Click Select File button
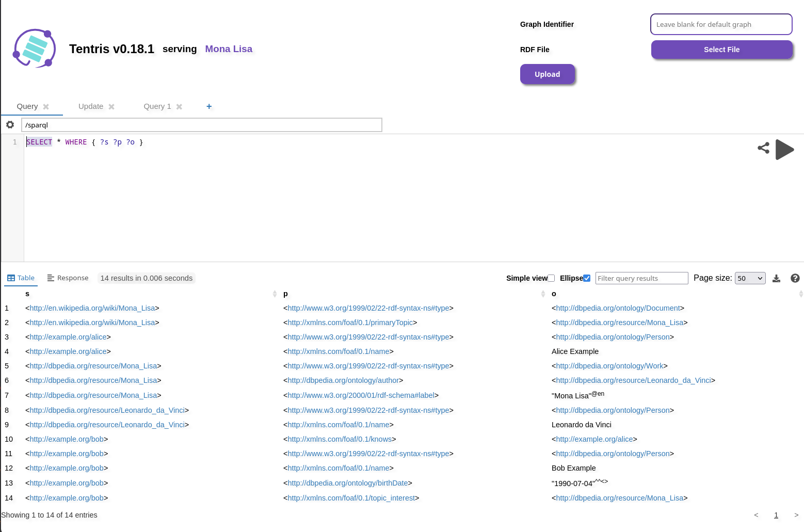Screen dimensions: 804x532 pos(721,50)
